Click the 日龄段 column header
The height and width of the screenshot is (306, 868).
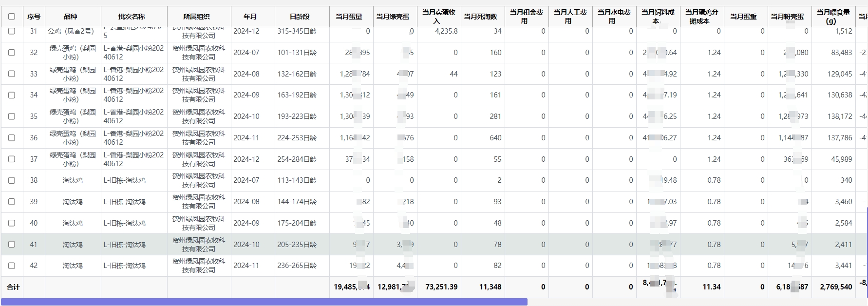(x=300, y=17)
